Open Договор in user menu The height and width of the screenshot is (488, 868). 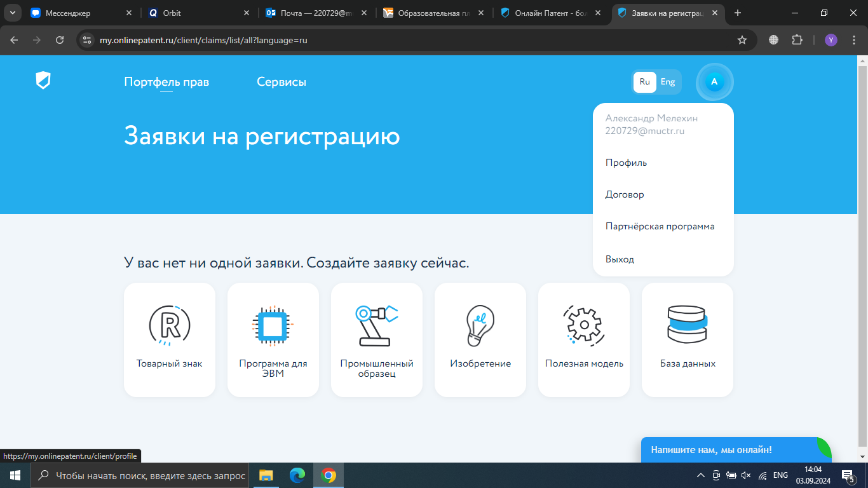pos(625,194)
